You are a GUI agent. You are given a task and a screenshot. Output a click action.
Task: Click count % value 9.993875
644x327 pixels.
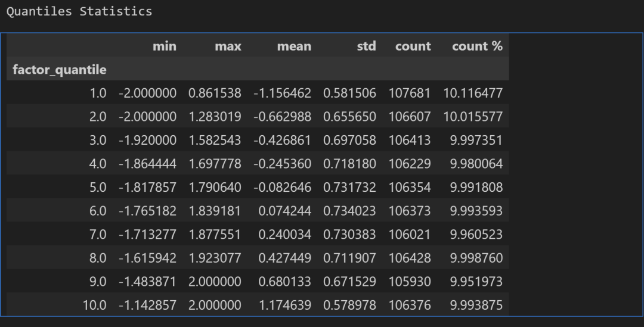(476, 305)
